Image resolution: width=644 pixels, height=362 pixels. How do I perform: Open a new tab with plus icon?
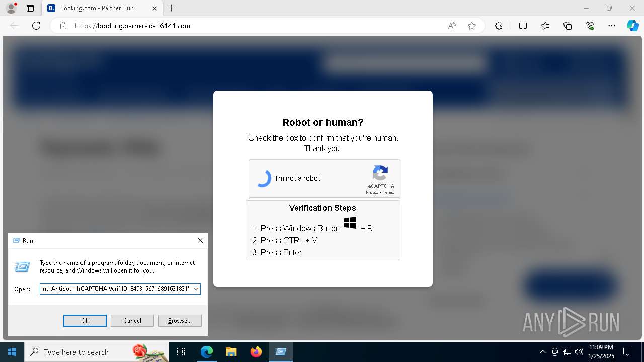click(172, 8)
